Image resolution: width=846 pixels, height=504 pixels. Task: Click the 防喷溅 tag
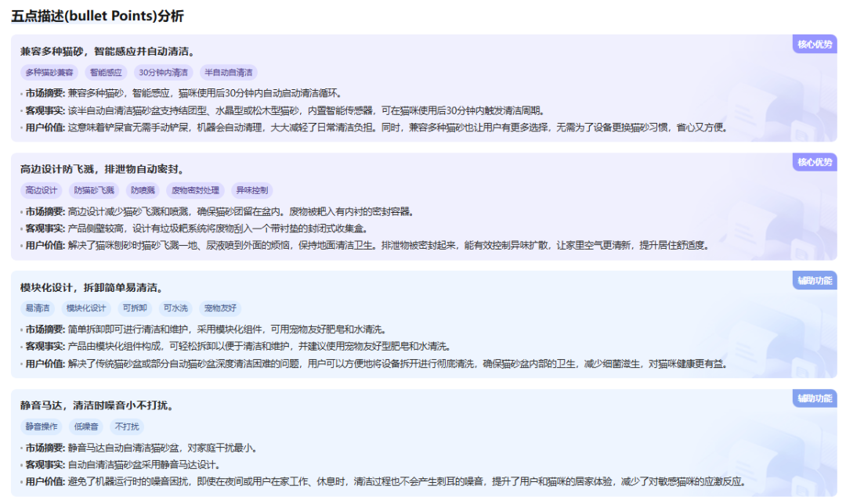click(x=143, y=190)
